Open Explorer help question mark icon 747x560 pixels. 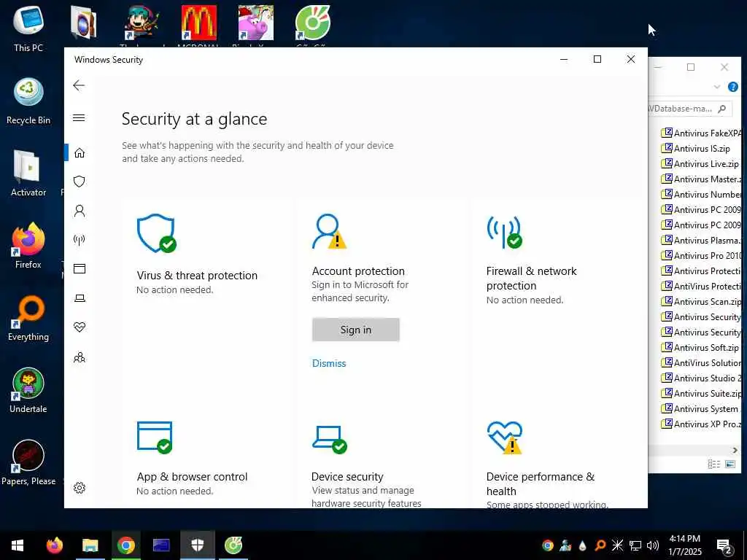(x=733, y=87)
